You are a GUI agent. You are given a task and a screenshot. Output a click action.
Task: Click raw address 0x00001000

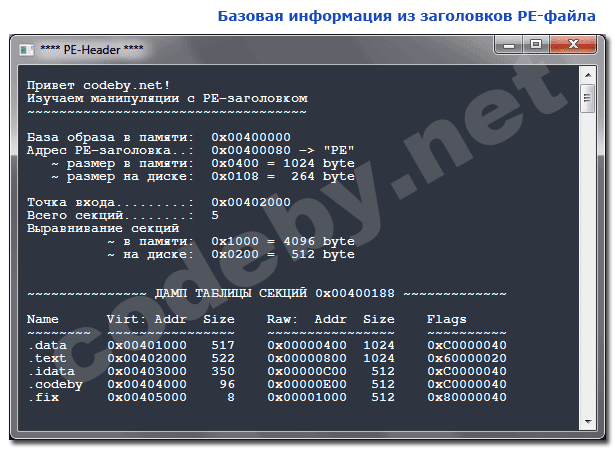tap(307, 397)
